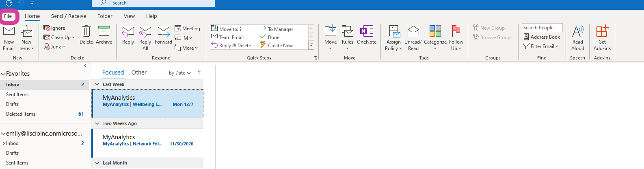The width and height of the screenshot is (644, 169).
Task: Collapse the Two Weeks Ago group
Action: click(97, 123)
